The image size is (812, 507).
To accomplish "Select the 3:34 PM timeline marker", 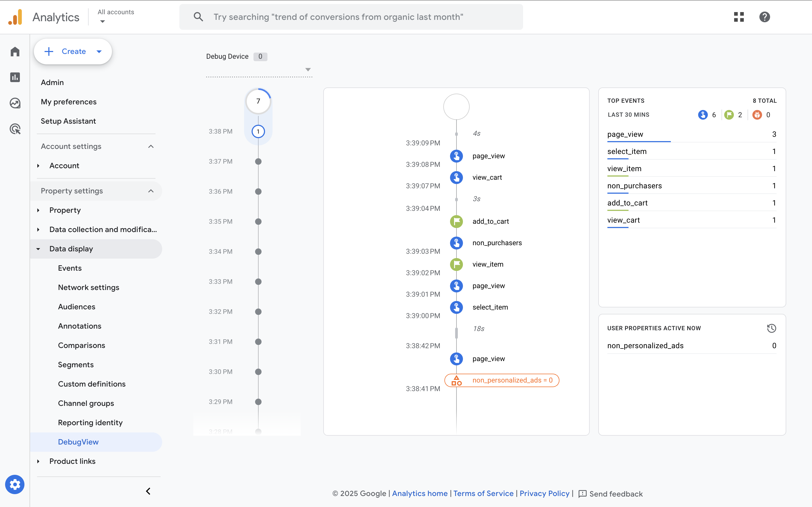I will point(258,252).
